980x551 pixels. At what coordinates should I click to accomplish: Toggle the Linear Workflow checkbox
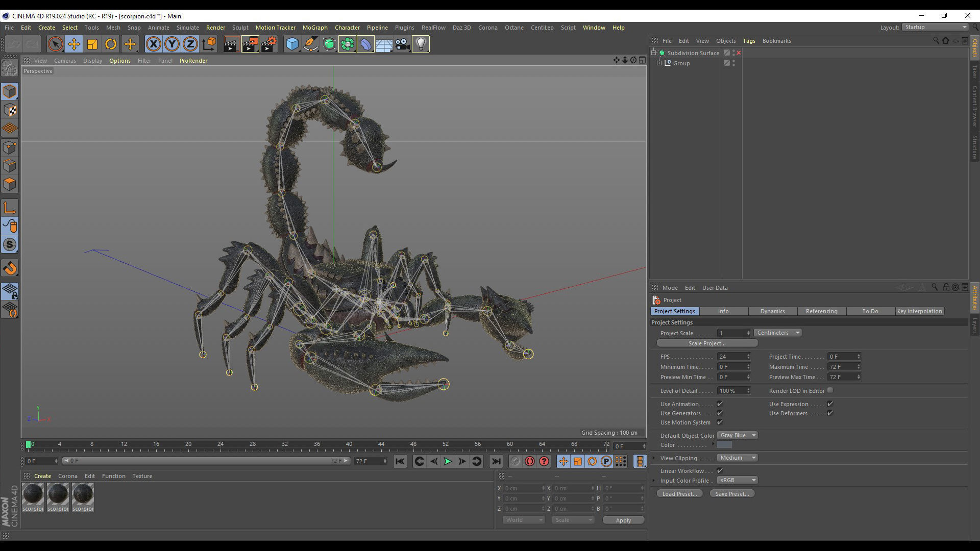(720, 471)
